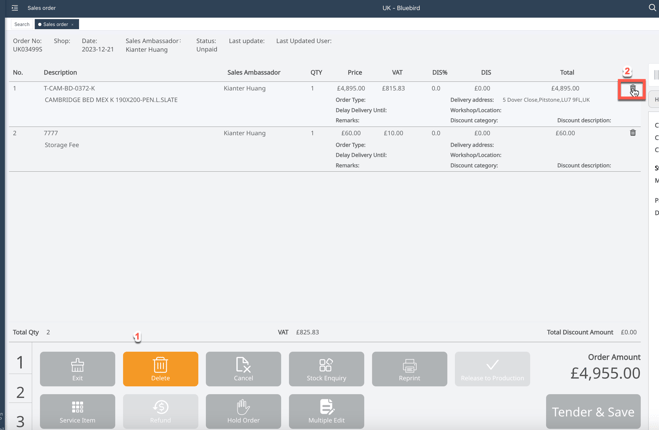Switch to button page 3
The image size is (659, 430).
19,421
